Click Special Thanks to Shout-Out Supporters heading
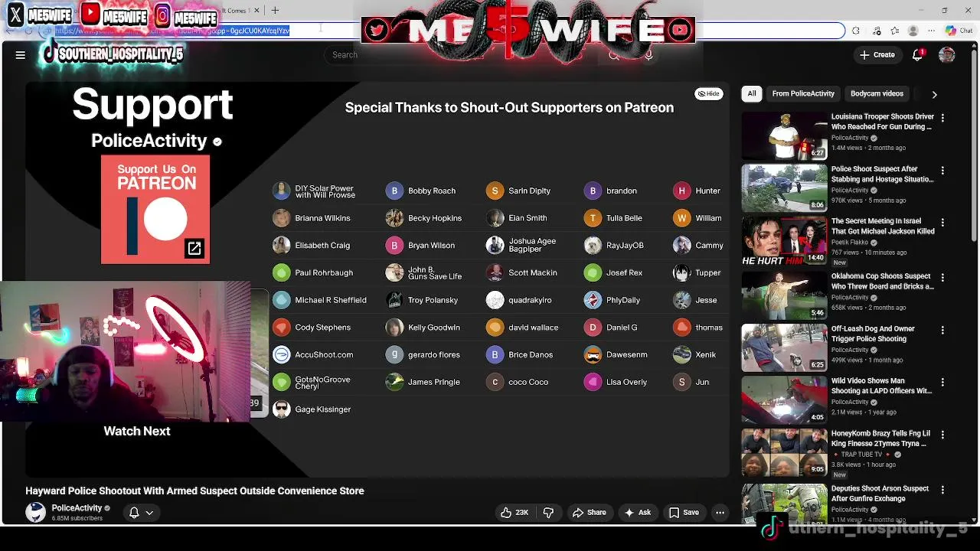 509,108
